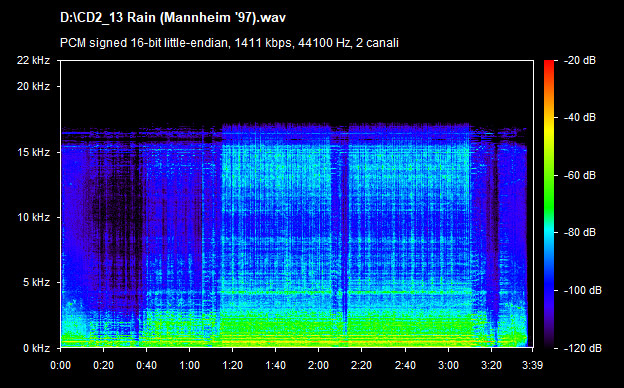Click the 2:00 time axis marker
The height and width of the screenshot is (388, 624).
pos(318,365)
